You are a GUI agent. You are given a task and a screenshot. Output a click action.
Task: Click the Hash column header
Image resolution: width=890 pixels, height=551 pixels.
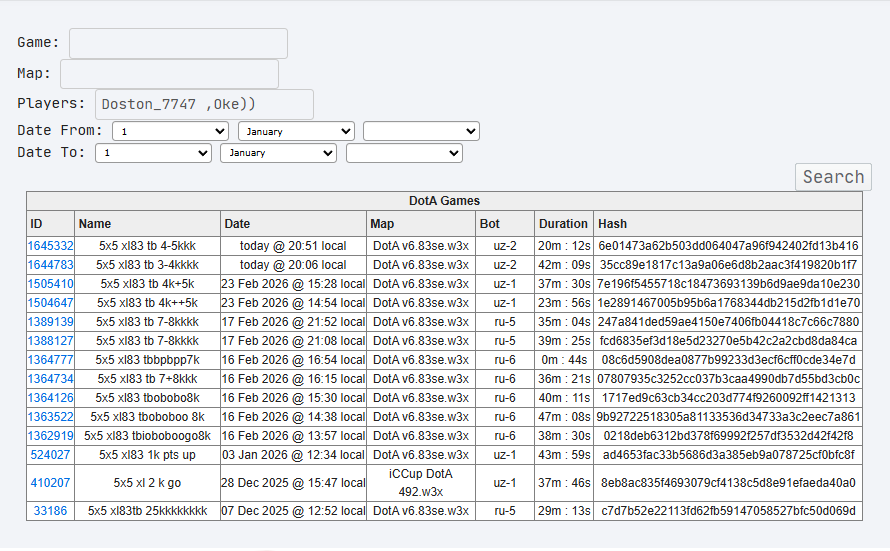pos(728,224)
